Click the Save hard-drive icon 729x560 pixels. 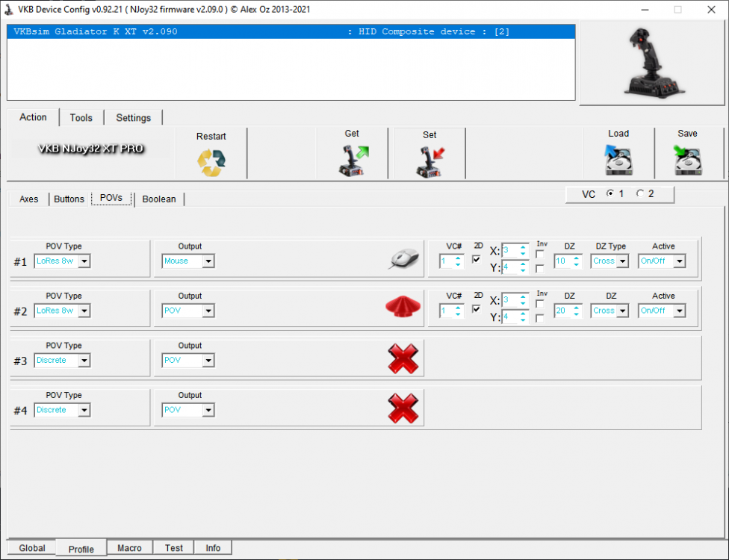pyautogui.click(x=688, y=160)
